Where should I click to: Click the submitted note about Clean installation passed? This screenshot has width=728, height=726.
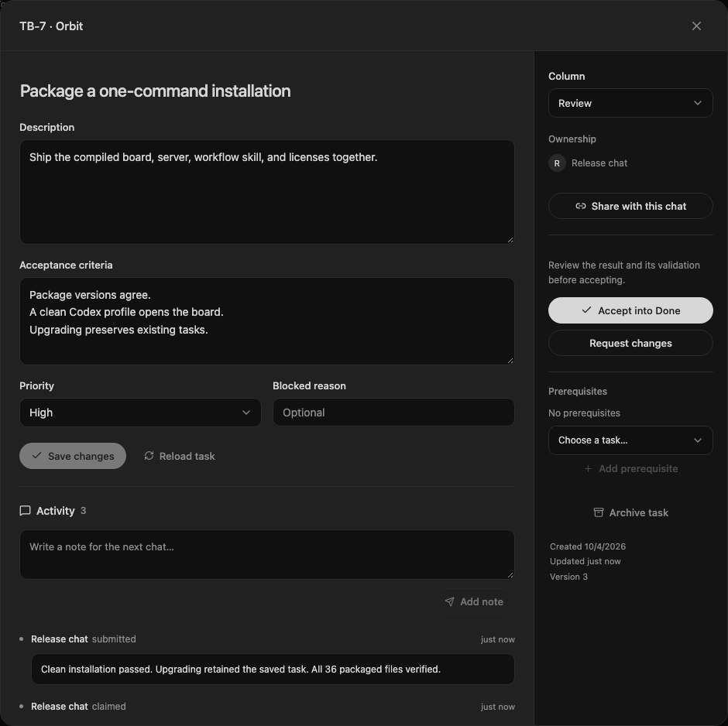click(273, 669)
